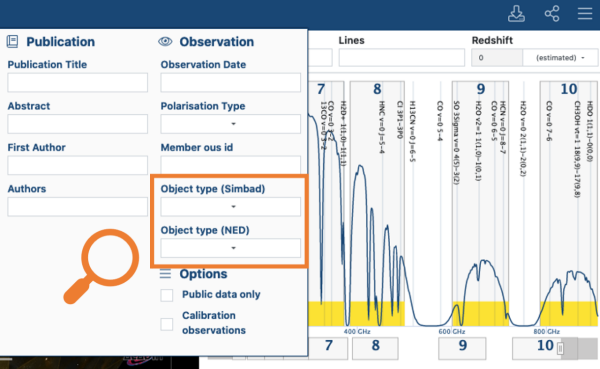This screenshot has width=600, height=369.
Task: Expand the Object type (Simbad) dropdown
Action: tap(230, 207)
